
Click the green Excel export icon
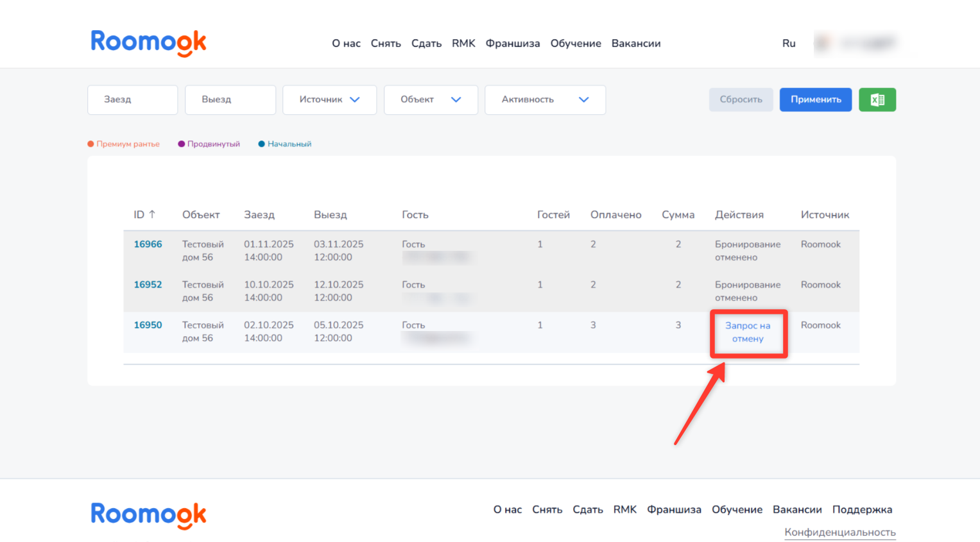tap(877, 99)
